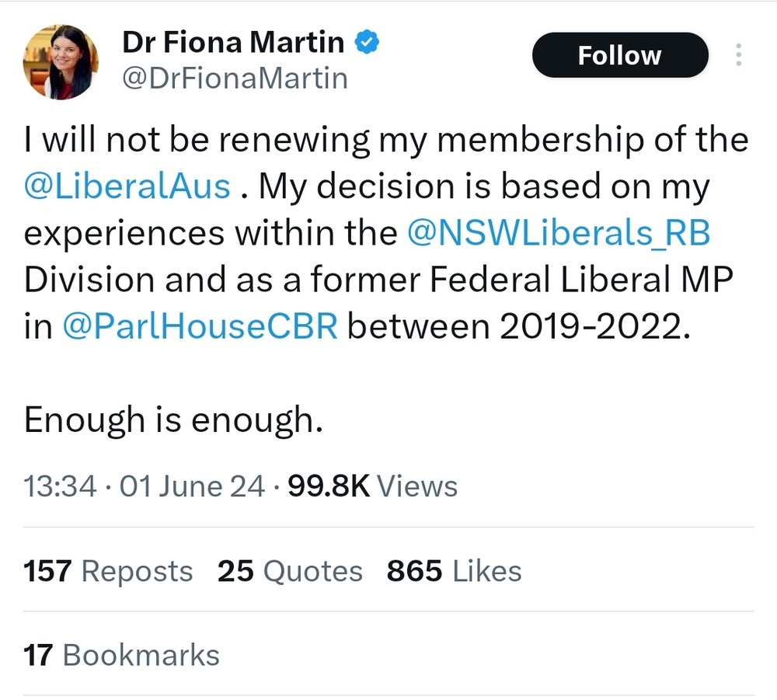Screen dimensions: 777x700
Task: Click the 13:34 post timestamp
Action: pyautogui.click(x=60, y=487)
